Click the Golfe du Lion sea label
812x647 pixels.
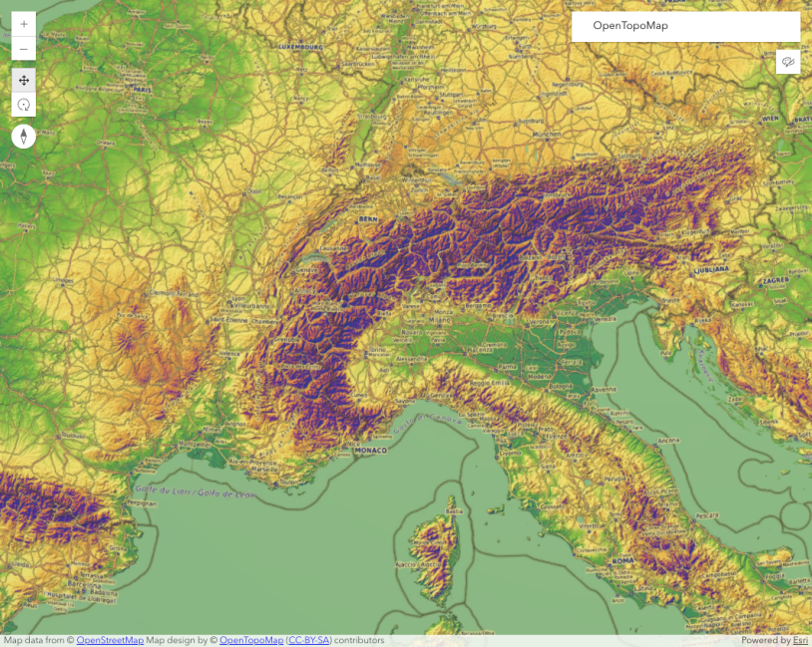[x=194, y=491]
